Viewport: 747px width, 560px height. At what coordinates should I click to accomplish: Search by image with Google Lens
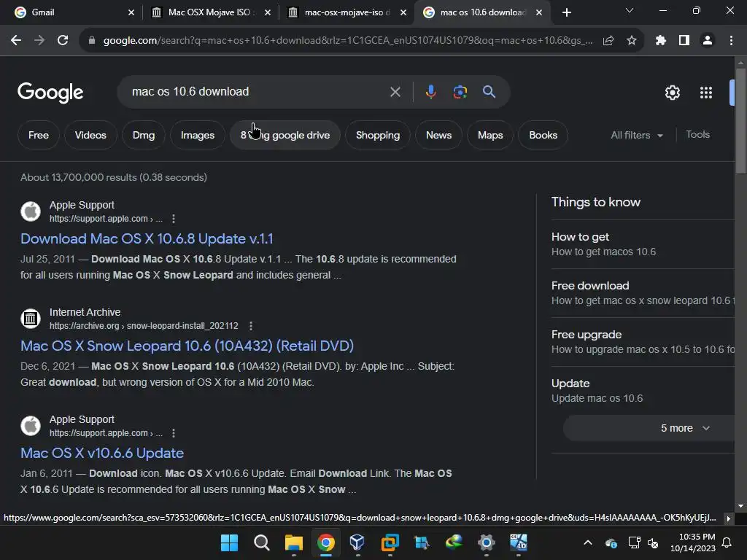point(460,91)
